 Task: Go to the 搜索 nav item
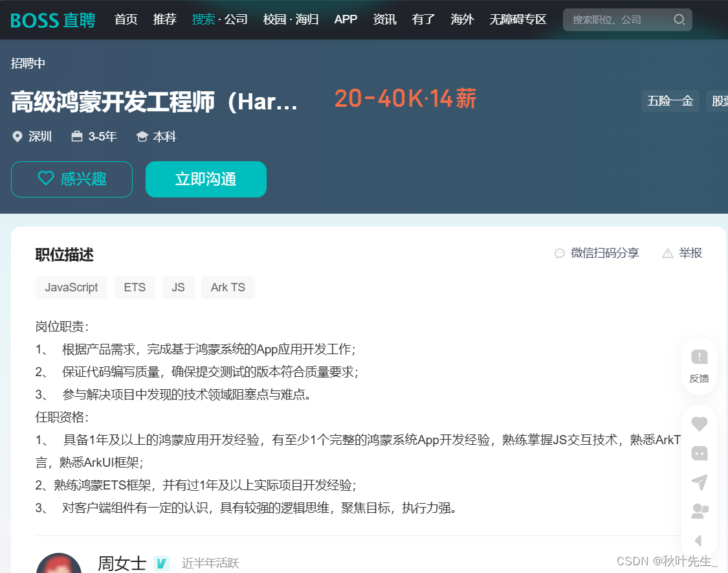tap(203, 19)
